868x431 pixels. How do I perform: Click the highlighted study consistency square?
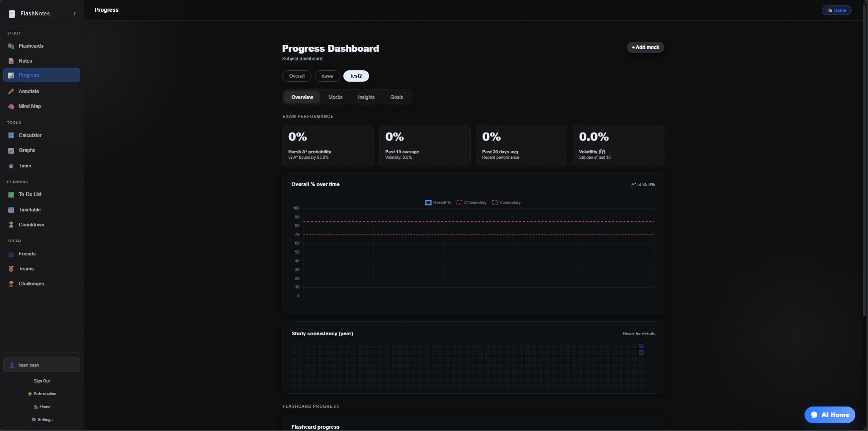641,346
